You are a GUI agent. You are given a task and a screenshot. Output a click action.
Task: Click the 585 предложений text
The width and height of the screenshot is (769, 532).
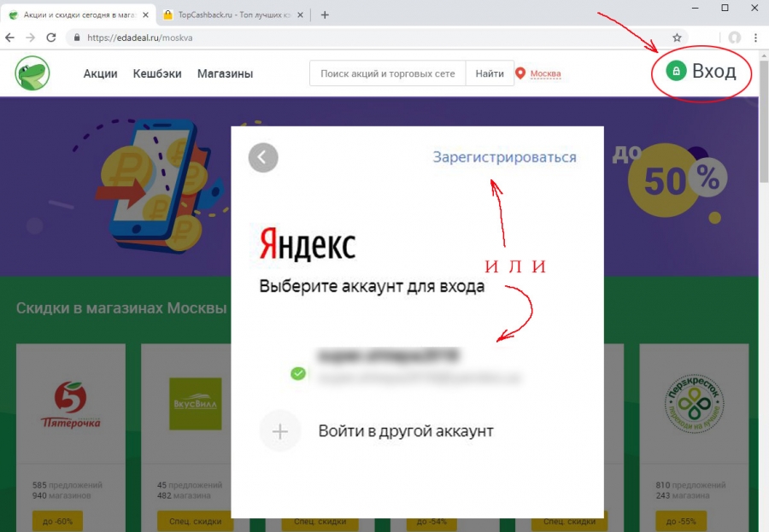point(68,485)
